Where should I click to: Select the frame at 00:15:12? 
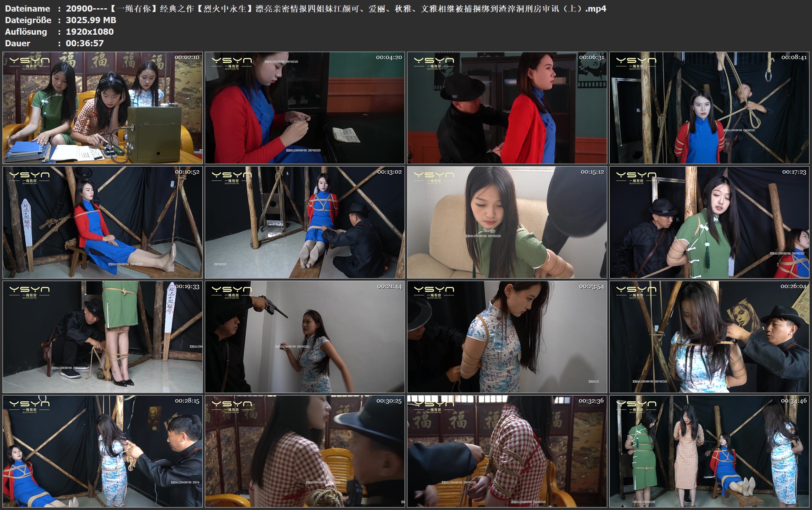click(507, 222)
